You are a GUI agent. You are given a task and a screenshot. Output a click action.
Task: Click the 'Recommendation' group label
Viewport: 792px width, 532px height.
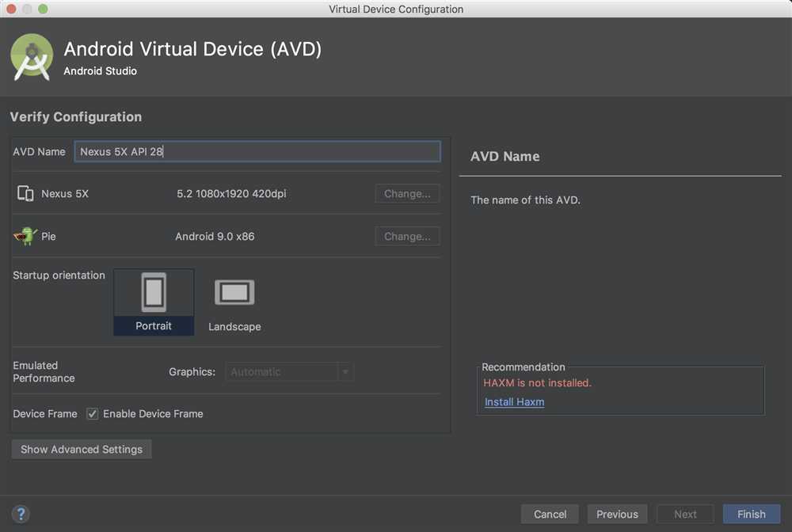click(x=524, y=367)
